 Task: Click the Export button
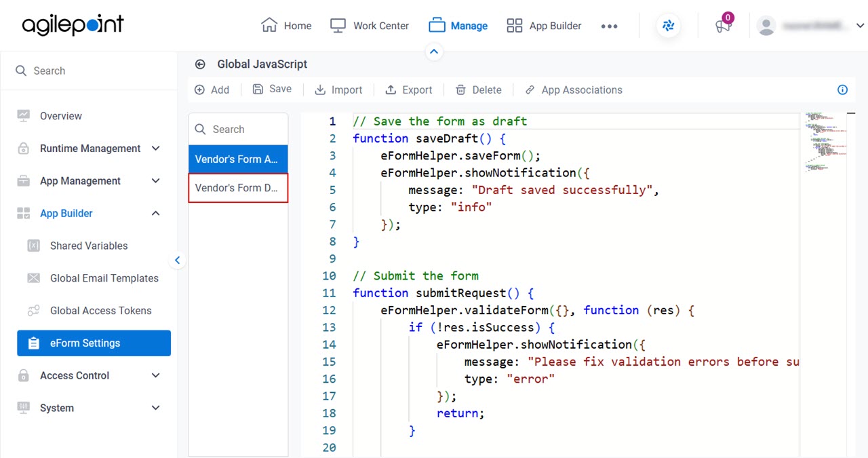click(x=408, y=90)
